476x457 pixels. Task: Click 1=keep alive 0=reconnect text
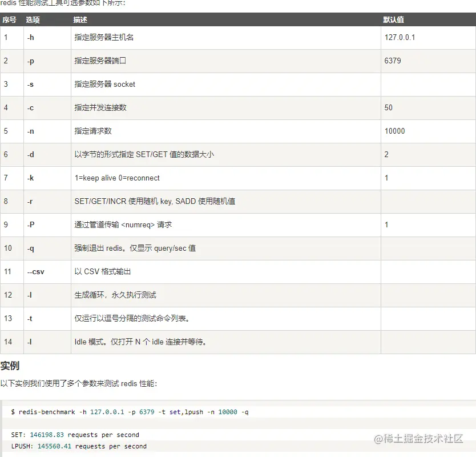click(117, 178)
